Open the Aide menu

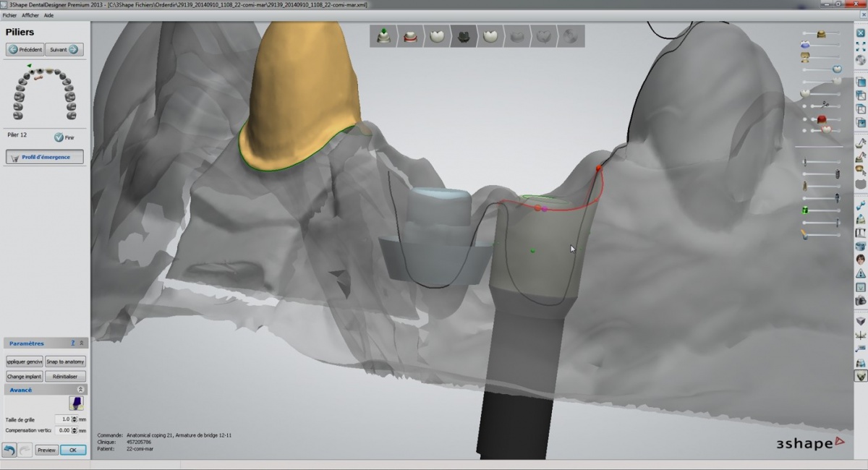point(48,14)
